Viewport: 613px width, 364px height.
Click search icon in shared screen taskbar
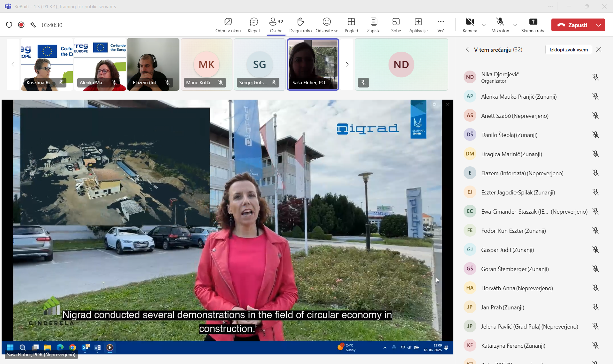(23, 347)
